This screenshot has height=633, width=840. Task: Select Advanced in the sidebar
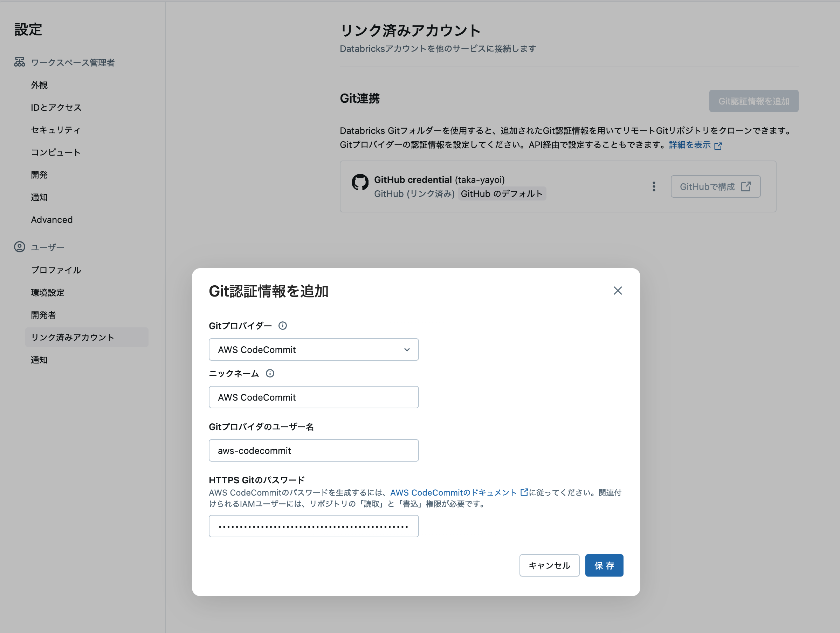(51, 220)
